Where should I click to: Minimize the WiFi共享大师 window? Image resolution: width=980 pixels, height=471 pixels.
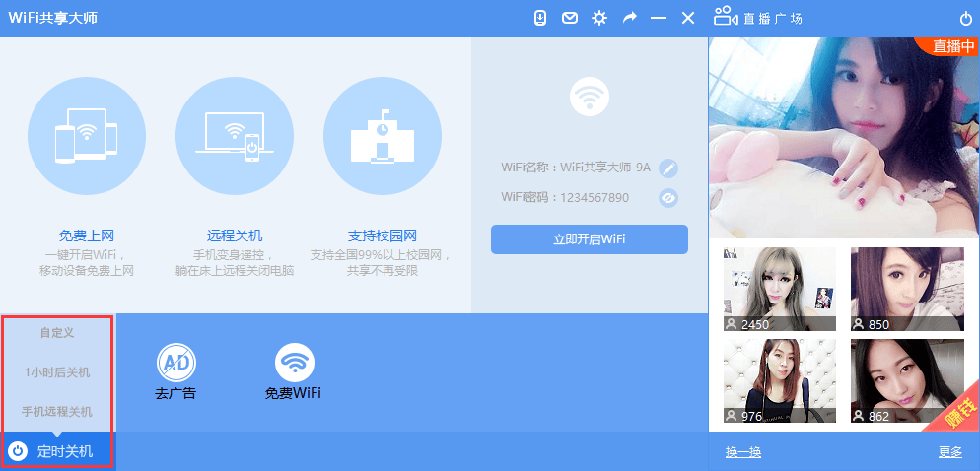point(659,18)
